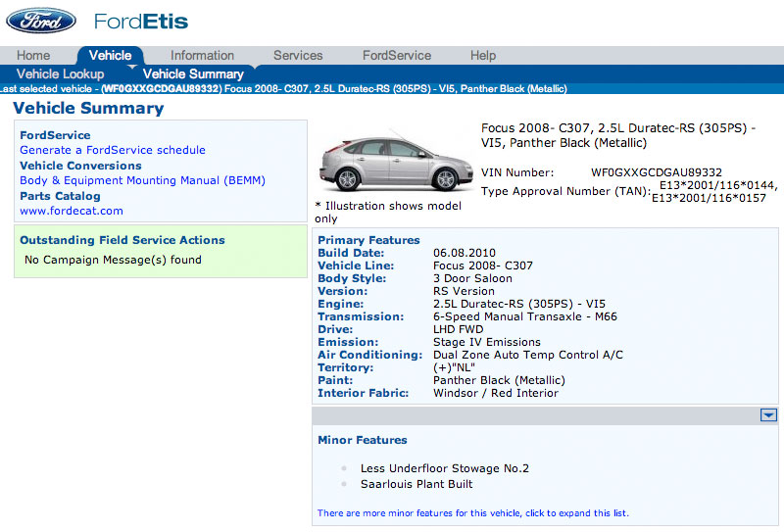Click the last selected vehicle status bar
Screen dimensions: 784x532
click(392, 89)
